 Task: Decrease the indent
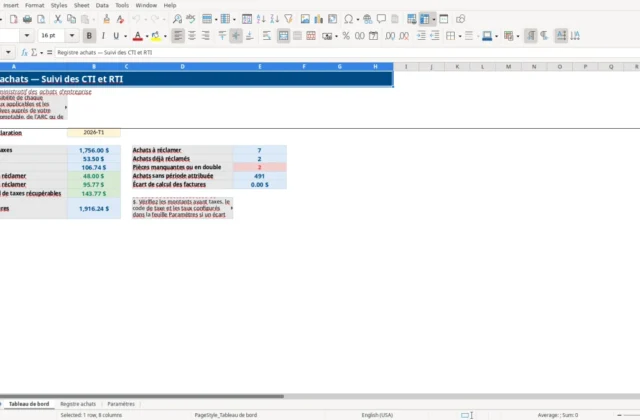coord(435,36)
